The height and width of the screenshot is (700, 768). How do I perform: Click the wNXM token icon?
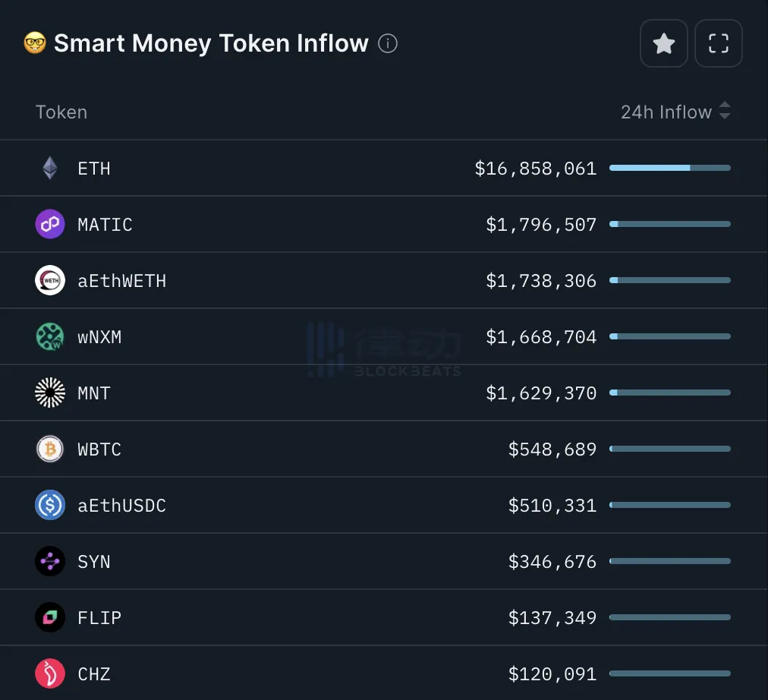[50, 336]
